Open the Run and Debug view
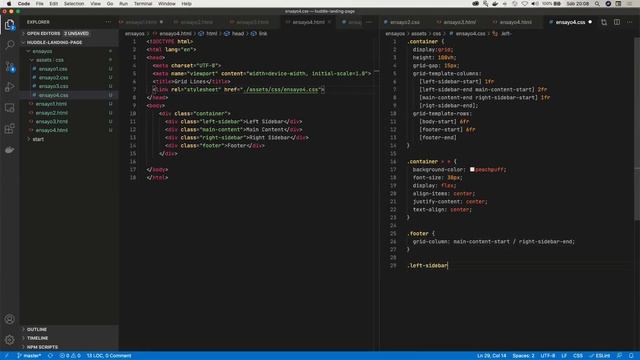640x360 pixels. point(10,87)
